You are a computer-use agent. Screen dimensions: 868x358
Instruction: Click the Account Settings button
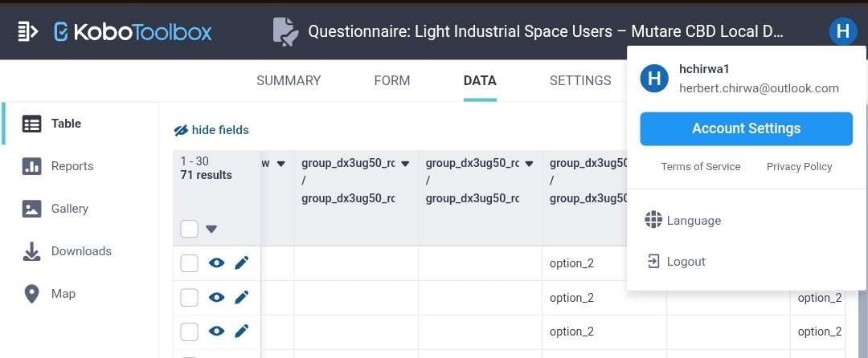(x=746, y=128)
